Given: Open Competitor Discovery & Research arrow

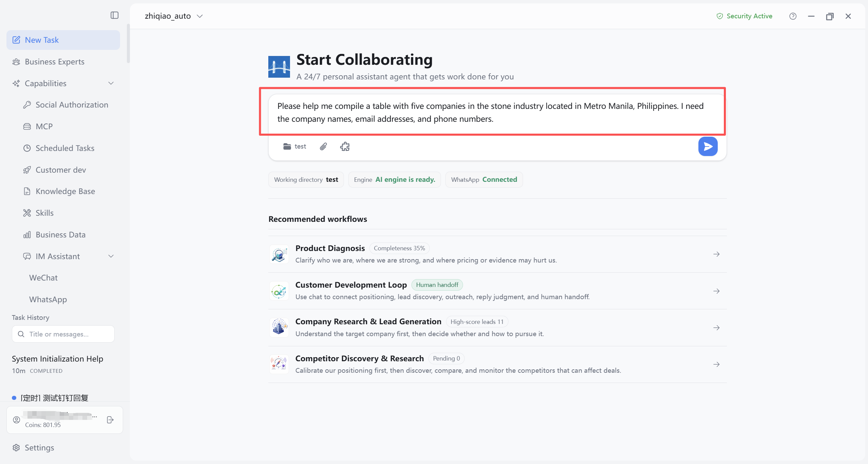Looking at the screenshot, I should 716,364.
